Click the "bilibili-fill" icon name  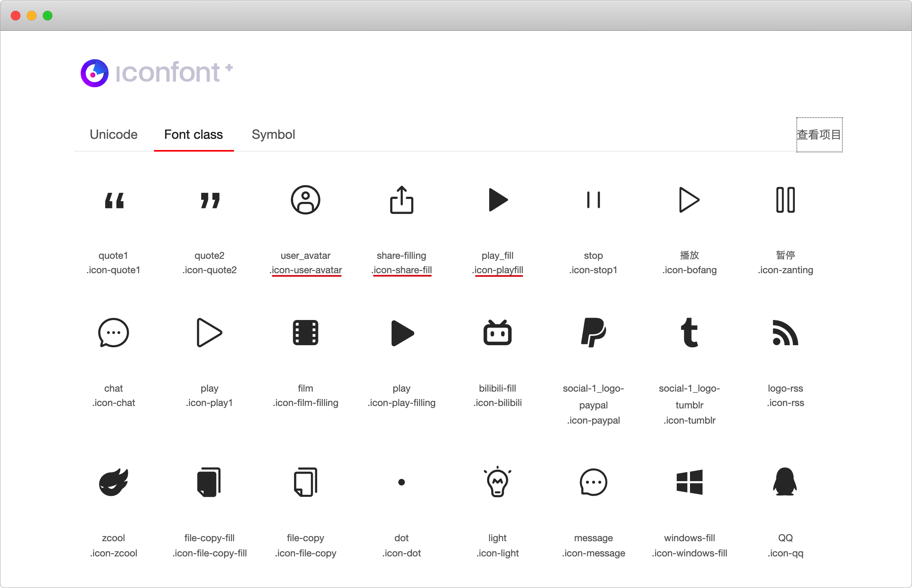498,388
